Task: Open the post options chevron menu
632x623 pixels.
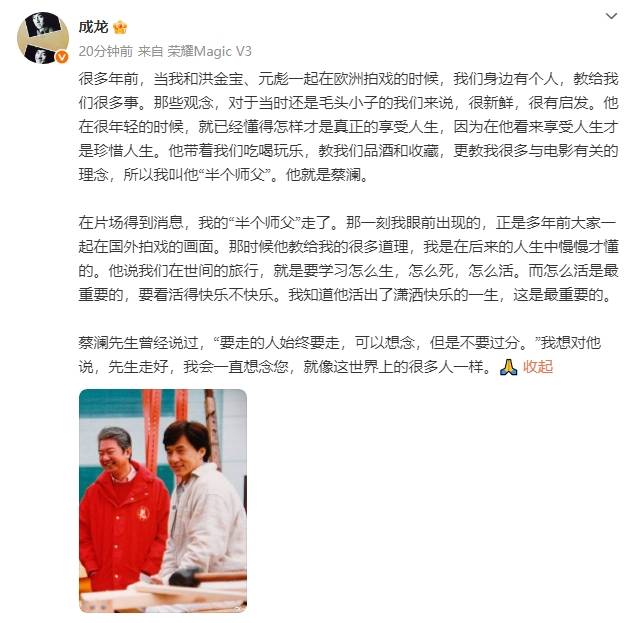Action: click(x=611, y=16)
